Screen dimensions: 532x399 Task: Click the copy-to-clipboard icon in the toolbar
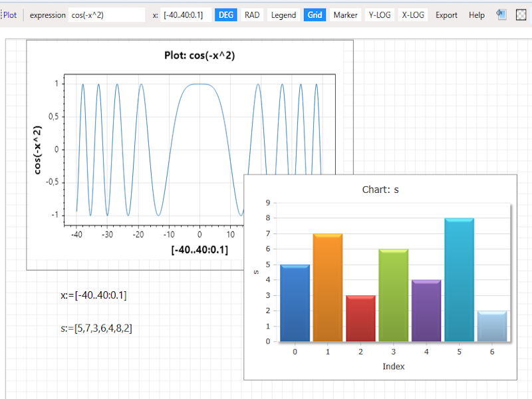(x=501, y=15)
